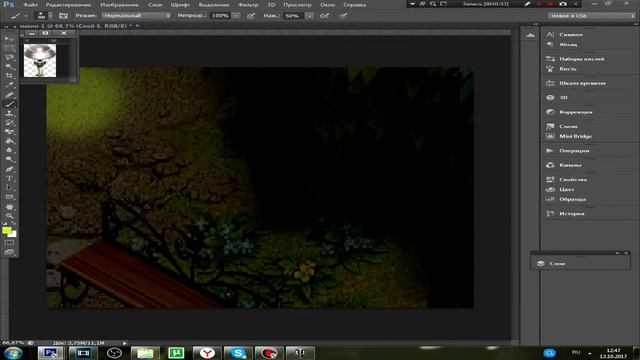The height and width of the screenshot is (360, 640).
Task: Change the screen mode at toolbox bottom
Action: (x=9, y=252)
